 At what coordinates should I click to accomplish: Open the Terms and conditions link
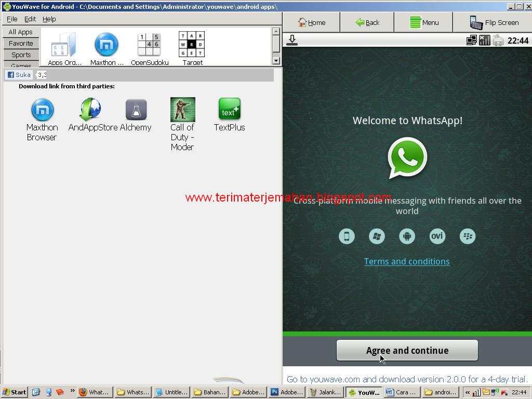pos(407,261)
